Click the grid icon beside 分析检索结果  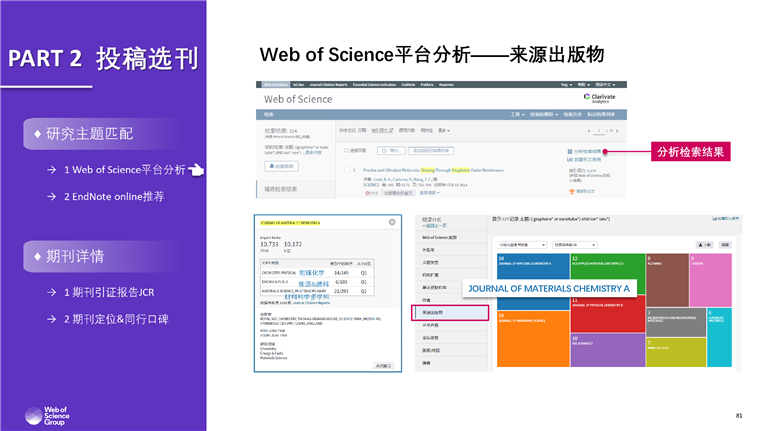click(x=570, y=151)
